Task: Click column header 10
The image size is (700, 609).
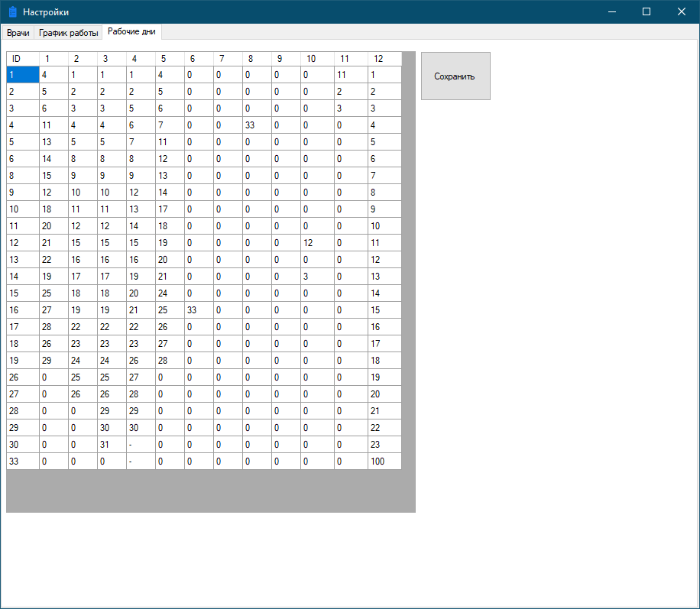Action: [x=317, y=59]
